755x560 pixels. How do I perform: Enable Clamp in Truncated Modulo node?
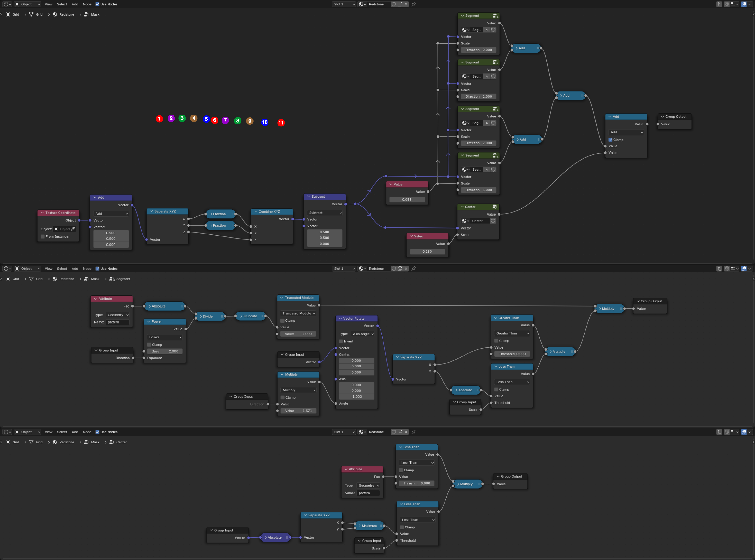point(282,321)
